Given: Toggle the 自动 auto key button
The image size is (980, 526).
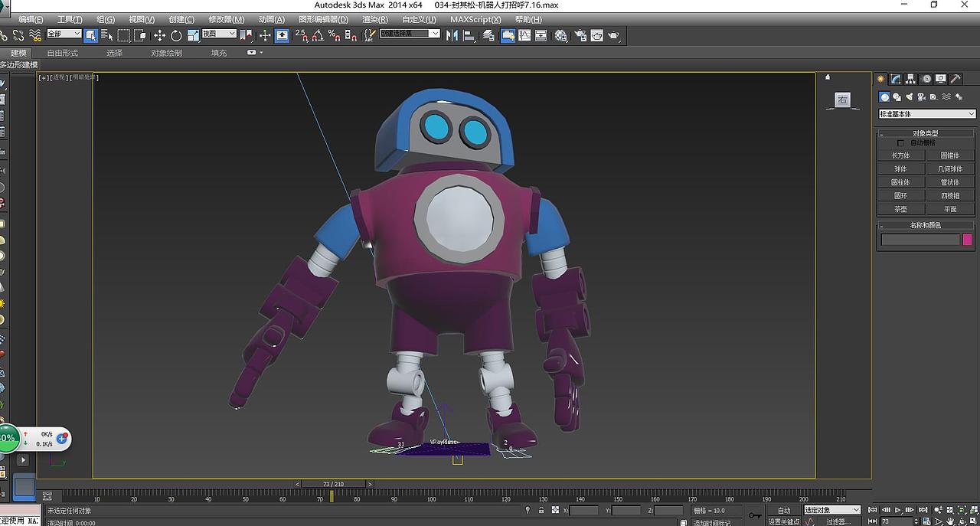Looking at the screenshot, I should [783, 510].
